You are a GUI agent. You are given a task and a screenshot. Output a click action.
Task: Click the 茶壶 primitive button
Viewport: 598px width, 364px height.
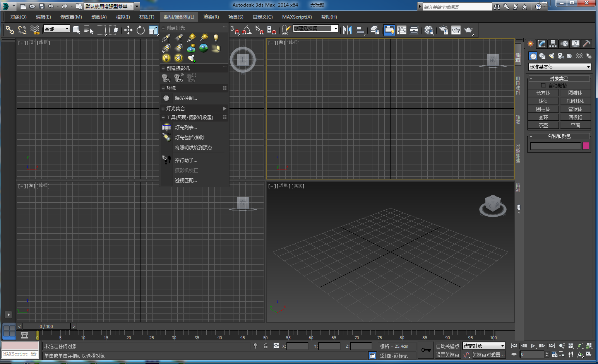click(x=543, y=125)
